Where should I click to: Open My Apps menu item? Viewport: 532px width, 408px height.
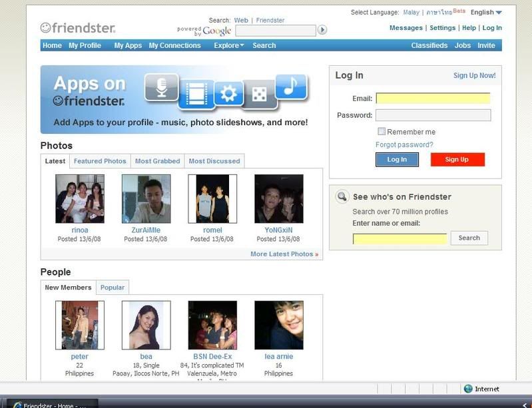128,45
